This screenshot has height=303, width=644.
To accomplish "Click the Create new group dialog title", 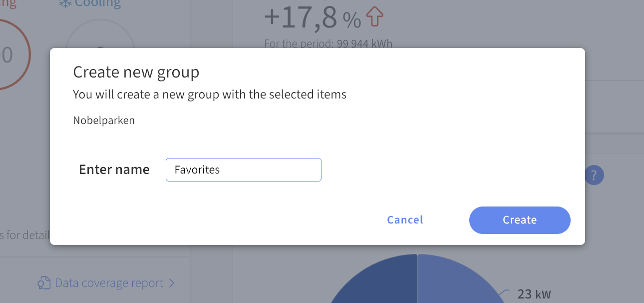I will pos(136,72).
